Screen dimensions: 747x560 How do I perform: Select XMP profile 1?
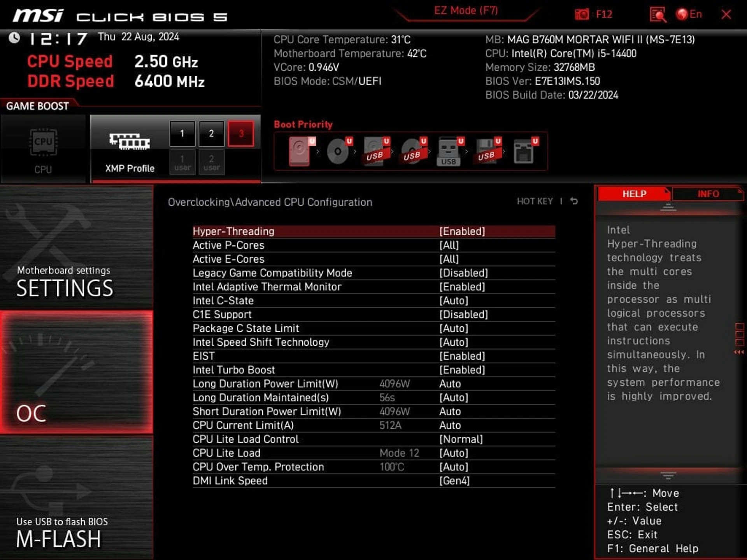[182, 134]
